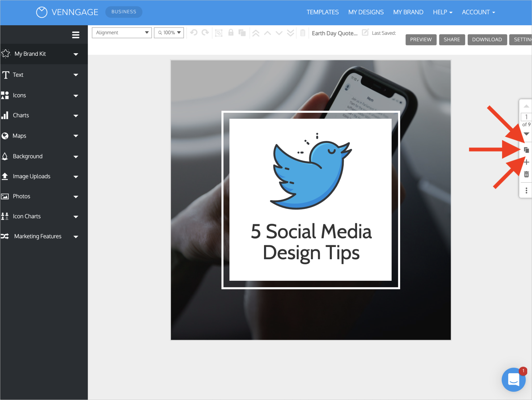Send object to back with double-down chevron
Viewport: 532px width, 400px height.
pos(291,33)
